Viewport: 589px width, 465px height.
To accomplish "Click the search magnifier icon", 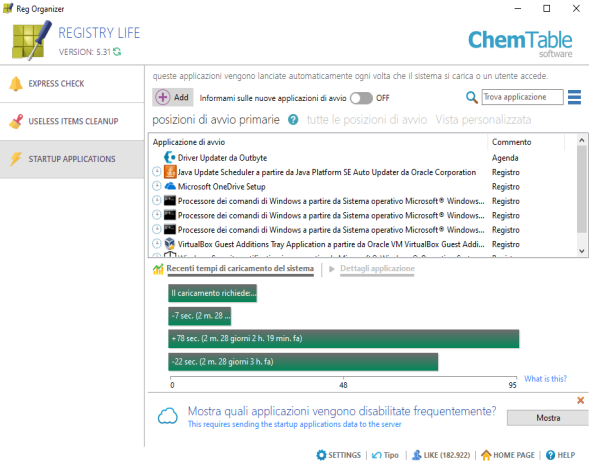I will coord(471,97).
